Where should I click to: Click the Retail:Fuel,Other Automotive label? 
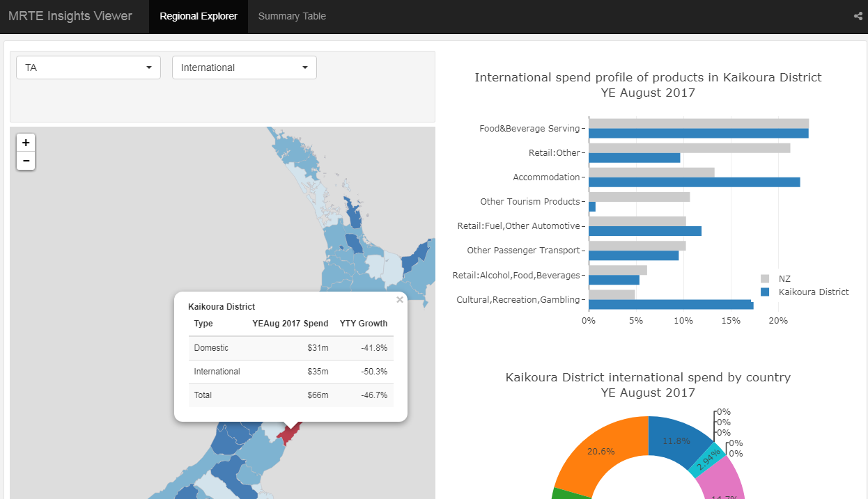tap(519, 226)
